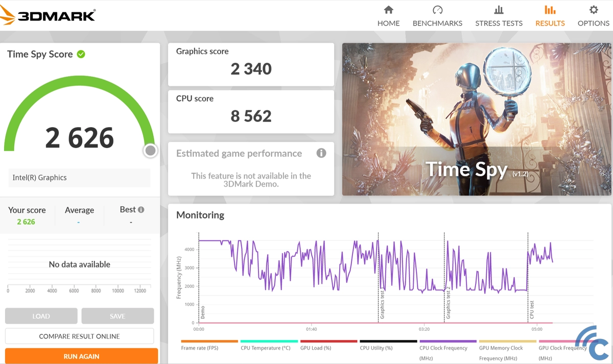Toggle GPU Memory Clock Frequency legend series
Screen dimensions: 613x364
click(501, 348)
